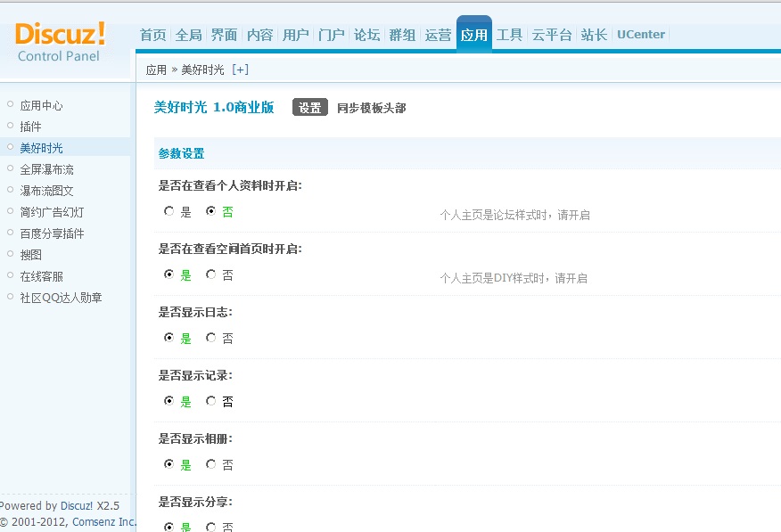Select 是 for 查看空间首页时开启

pos(169,274)
